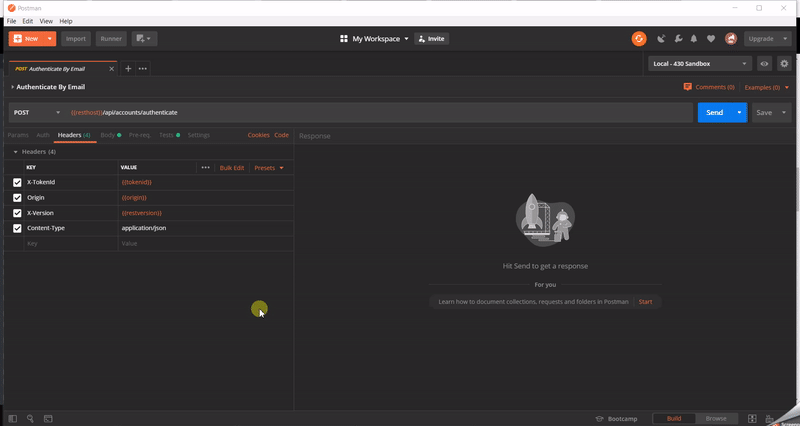Viewport: 800px width, 426px height.
Task: Toggle the Content-Type header checkbox
Action: (17, 228)
